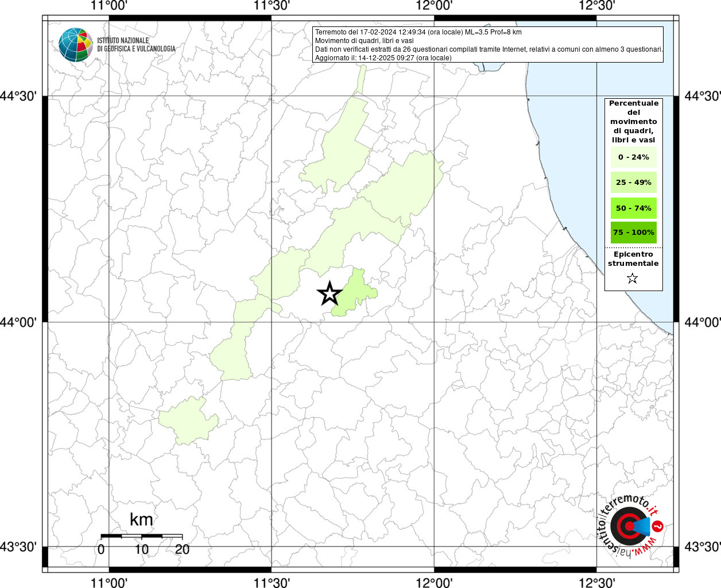Click the right axis label 43°30'

pos(702,547)
